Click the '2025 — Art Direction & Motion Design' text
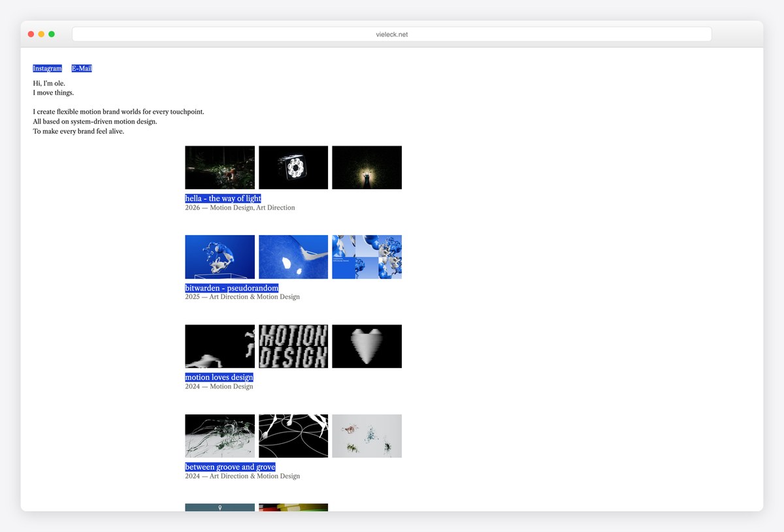The height and width of the screenshot is (532, 784). (242, 297)
